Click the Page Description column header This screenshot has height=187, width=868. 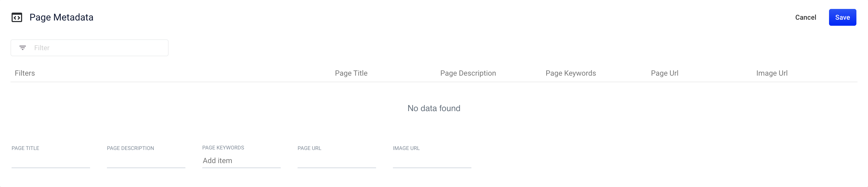[x=468, y=73]
